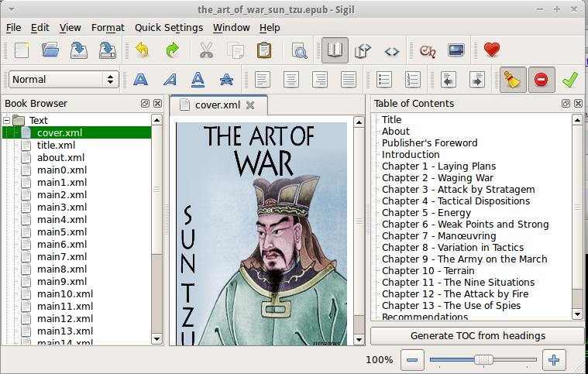The image size is (588, 374).
Task: Open the Format menu
Action: point(108,27)
